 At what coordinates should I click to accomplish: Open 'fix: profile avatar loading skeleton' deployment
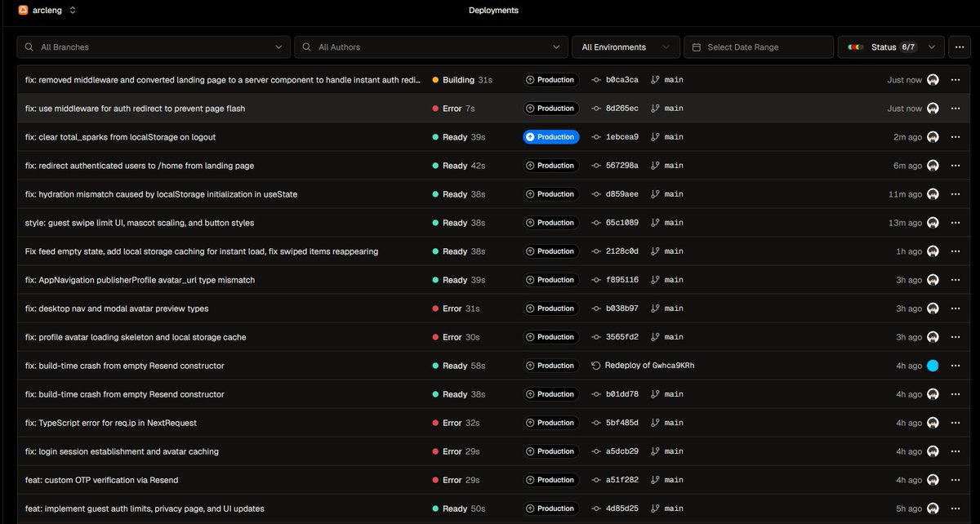tap(136, 337)
